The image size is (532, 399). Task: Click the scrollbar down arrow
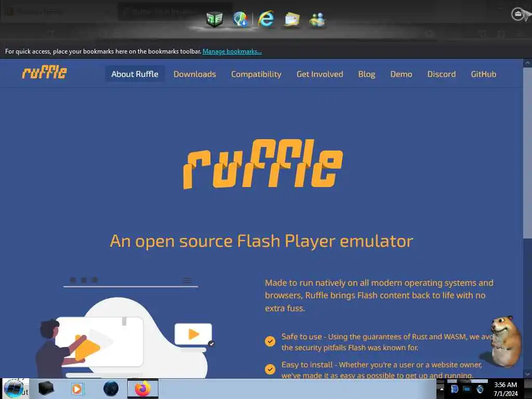coord(527,374)
